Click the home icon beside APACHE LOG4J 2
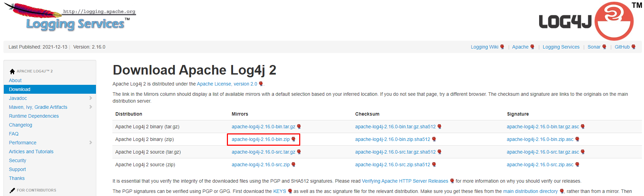The height and width of the screenshot is (196, 644). (12, 71)
